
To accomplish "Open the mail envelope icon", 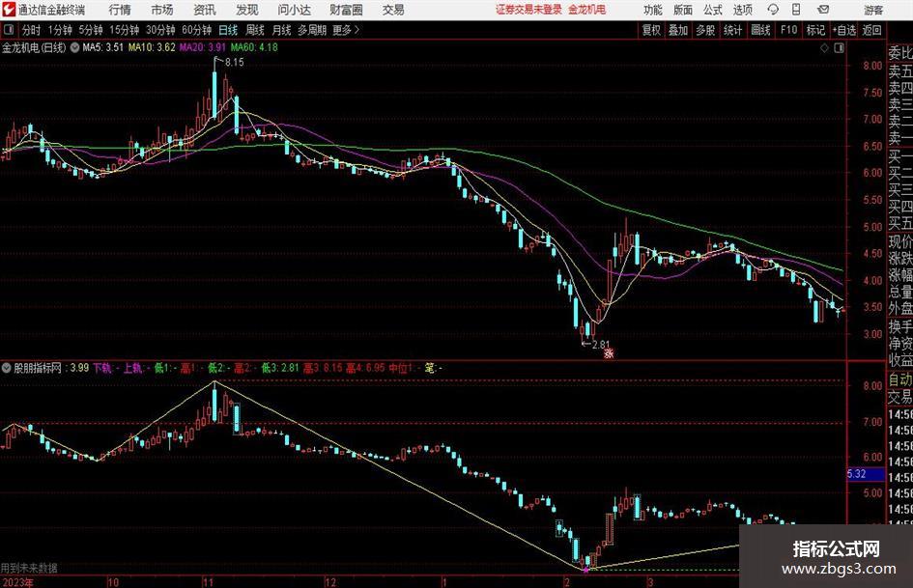I will click(823, 10).
